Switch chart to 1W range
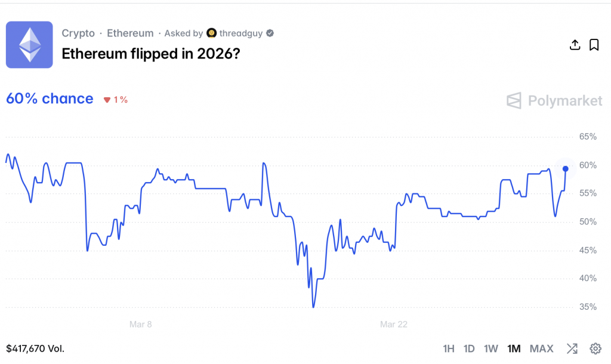 (490, 348)
